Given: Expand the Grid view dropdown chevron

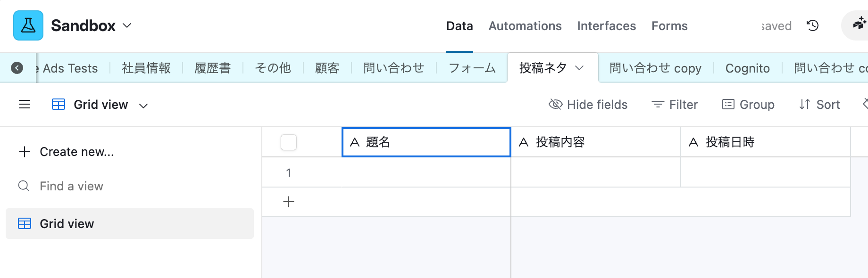Looking at the screenshot, I should click(143, 106).
